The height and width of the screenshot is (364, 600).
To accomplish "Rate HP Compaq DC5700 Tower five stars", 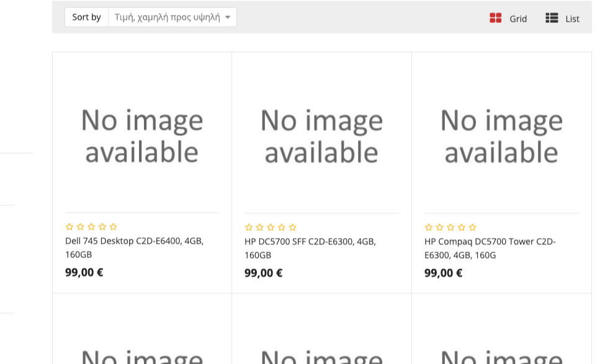I will coord(473,228).
